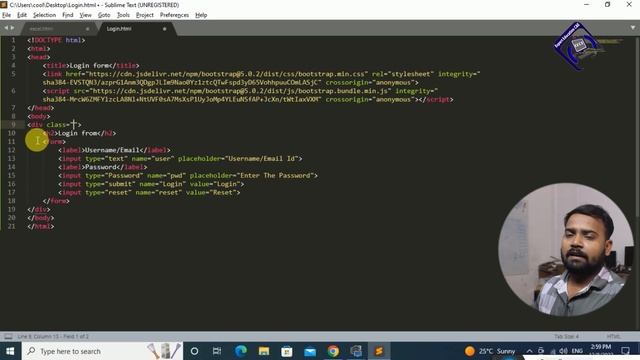Click the input with placeholder Username/Email Id
Screen dimensions: 640x360
(180, 158)
